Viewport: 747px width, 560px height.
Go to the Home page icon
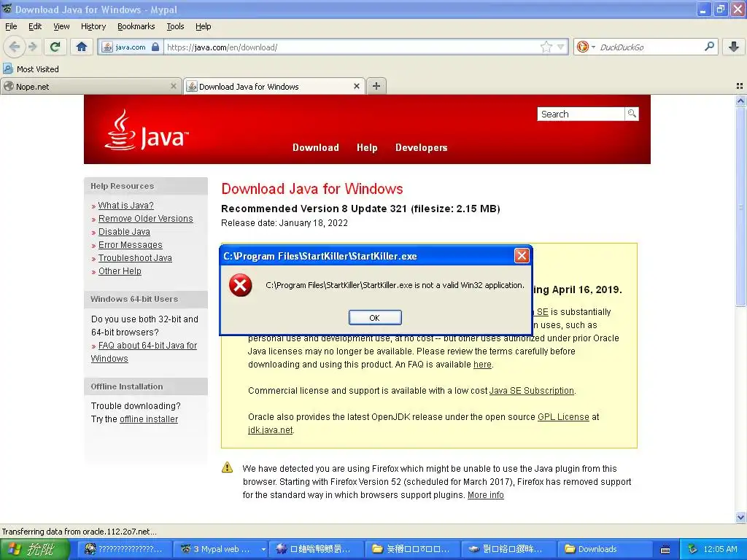(82, 47)
